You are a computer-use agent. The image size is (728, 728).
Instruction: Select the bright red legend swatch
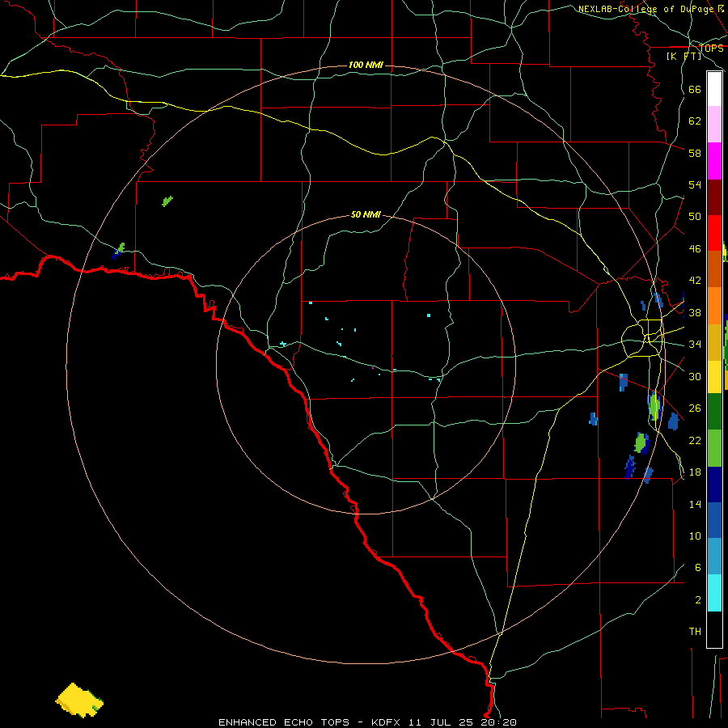(714, 233)
